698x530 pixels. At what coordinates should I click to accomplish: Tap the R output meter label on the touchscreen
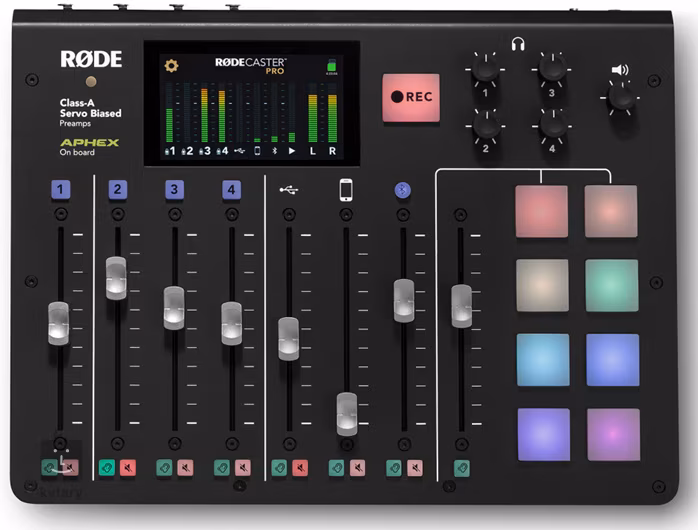pos(332,151)
